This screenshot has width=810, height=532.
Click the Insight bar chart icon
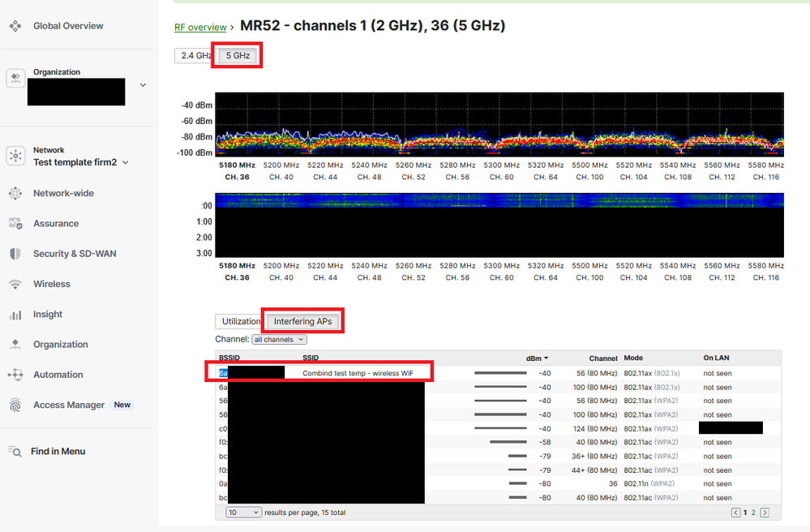(x=15, y=315)
